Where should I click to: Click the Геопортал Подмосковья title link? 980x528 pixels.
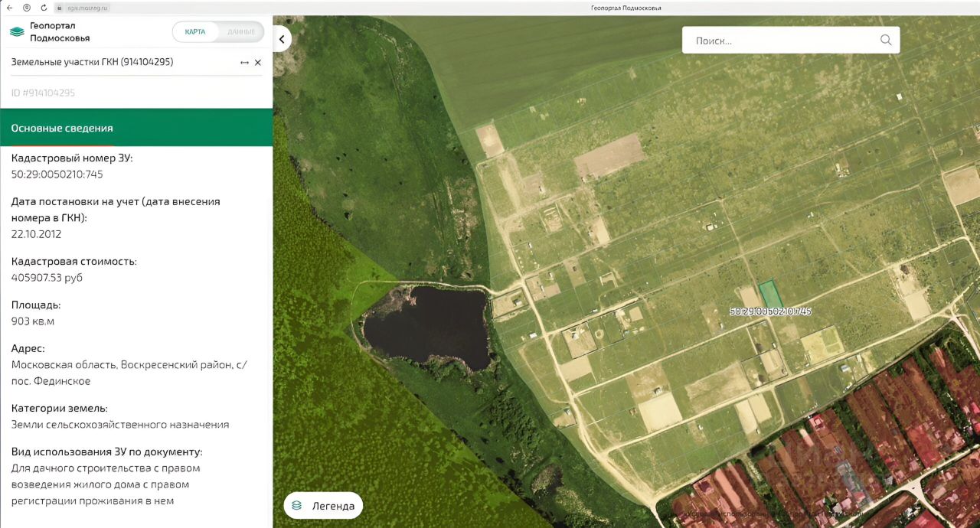pyautogui.click(x=60, y=31)
